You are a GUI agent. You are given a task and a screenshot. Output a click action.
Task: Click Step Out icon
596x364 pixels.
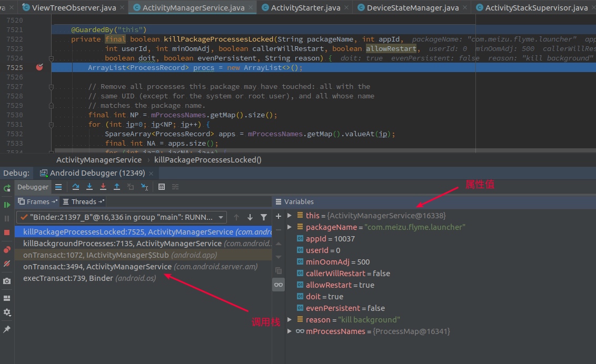117,187
